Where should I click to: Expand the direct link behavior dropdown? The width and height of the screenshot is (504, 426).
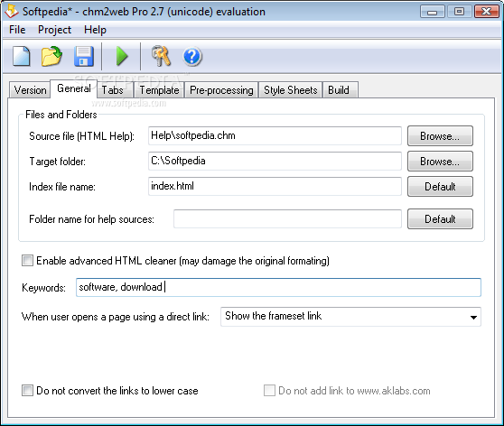tap(473, 317)
